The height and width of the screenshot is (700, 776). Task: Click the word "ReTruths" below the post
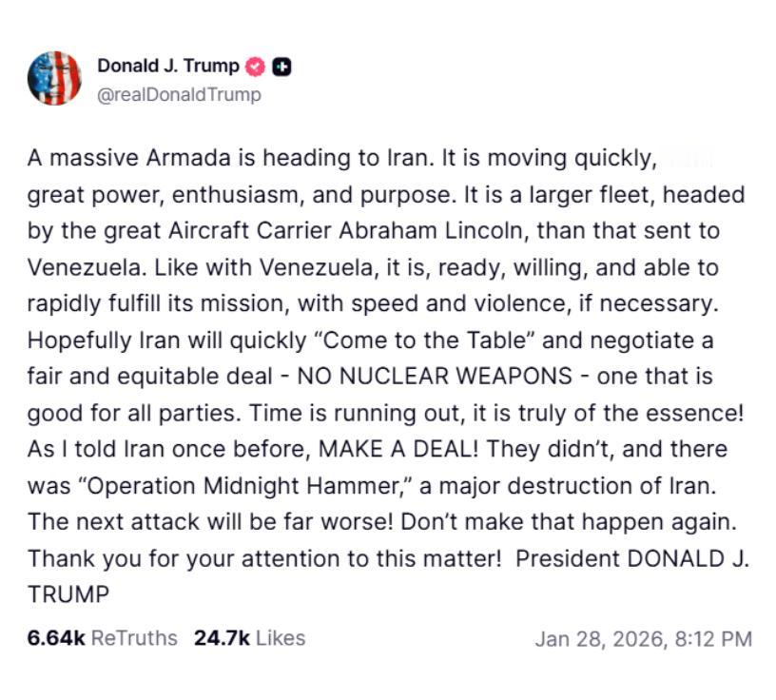click(x=133, y=637)
